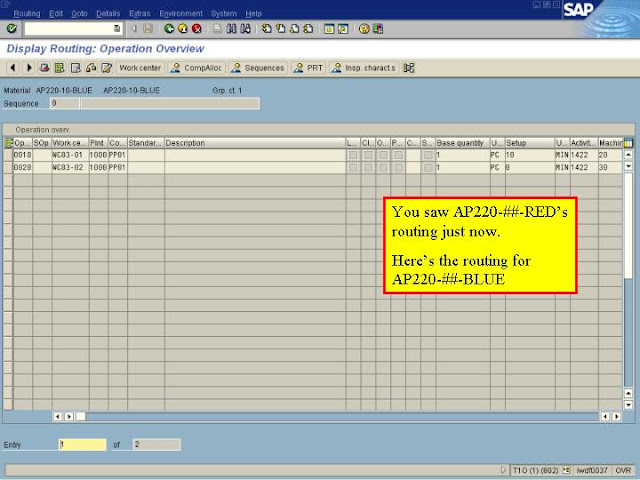Click the table's upper vertical scroll-up arrow

coord(628,155)
